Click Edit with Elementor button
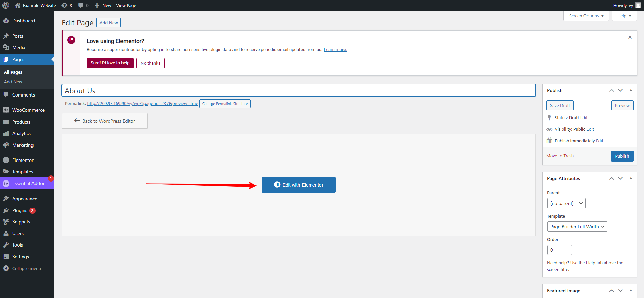 298,185
